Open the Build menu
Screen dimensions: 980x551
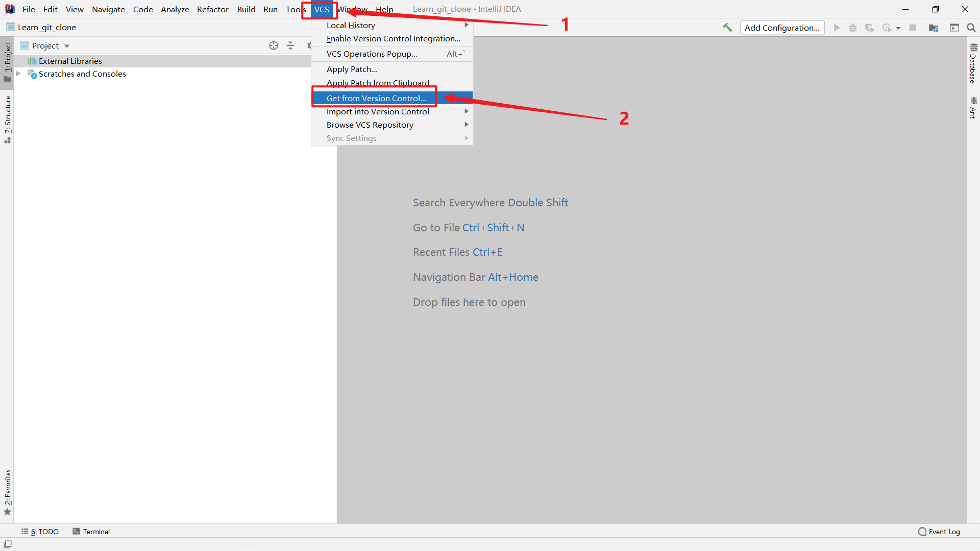pos(246,9)
